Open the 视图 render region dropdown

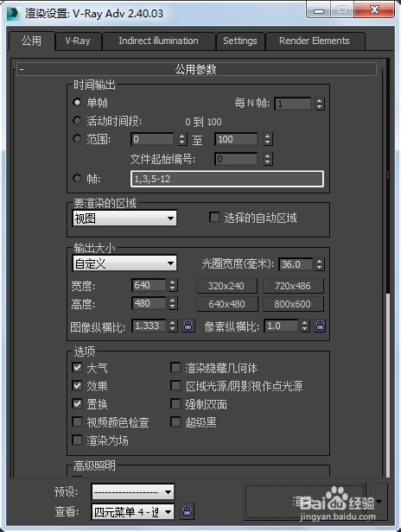(x=124, y=218)
